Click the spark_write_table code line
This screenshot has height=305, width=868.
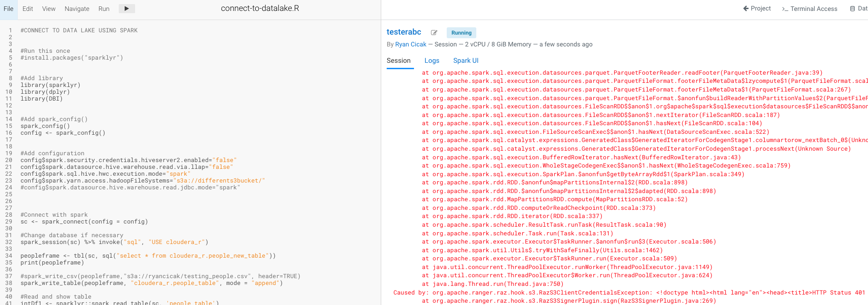click(x=151, y=283)
